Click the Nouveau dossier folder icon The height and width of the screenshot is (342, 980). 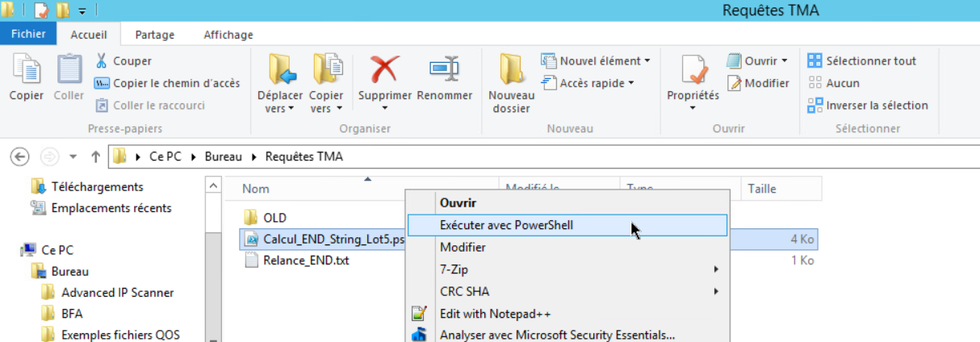[511, 70]
